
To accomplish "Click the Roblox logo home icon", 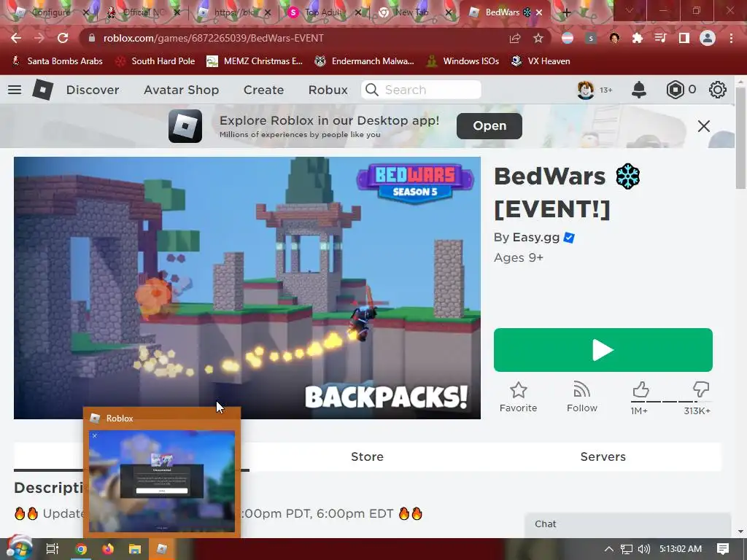I will pyautogui.click(x=42, y=90).
